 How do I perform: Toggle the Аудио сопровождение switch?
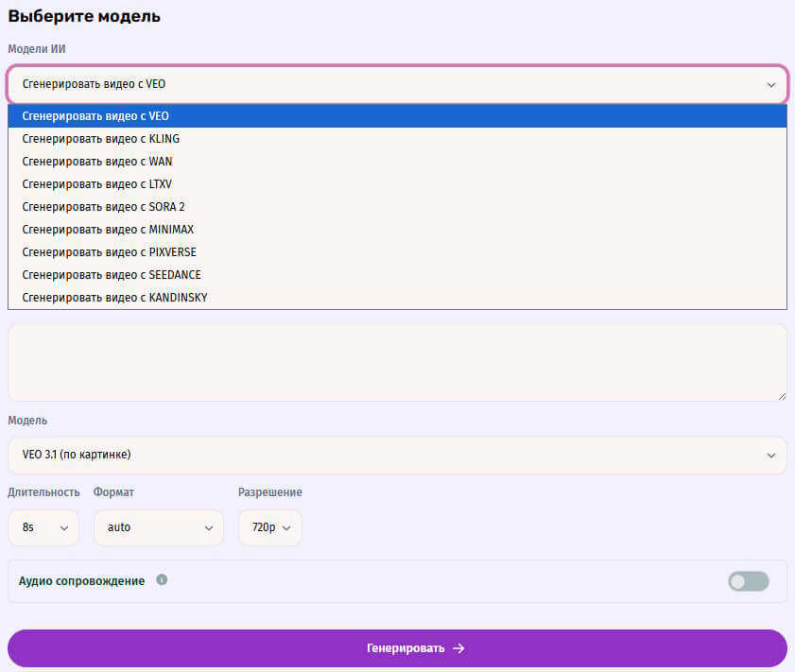[x=748, y=581]
